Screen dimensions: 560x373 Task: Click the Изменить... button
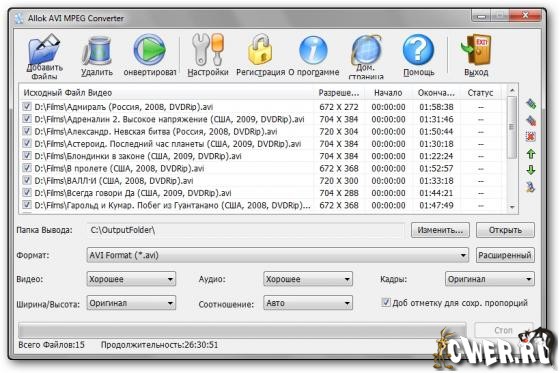click(x=440, y=230)
